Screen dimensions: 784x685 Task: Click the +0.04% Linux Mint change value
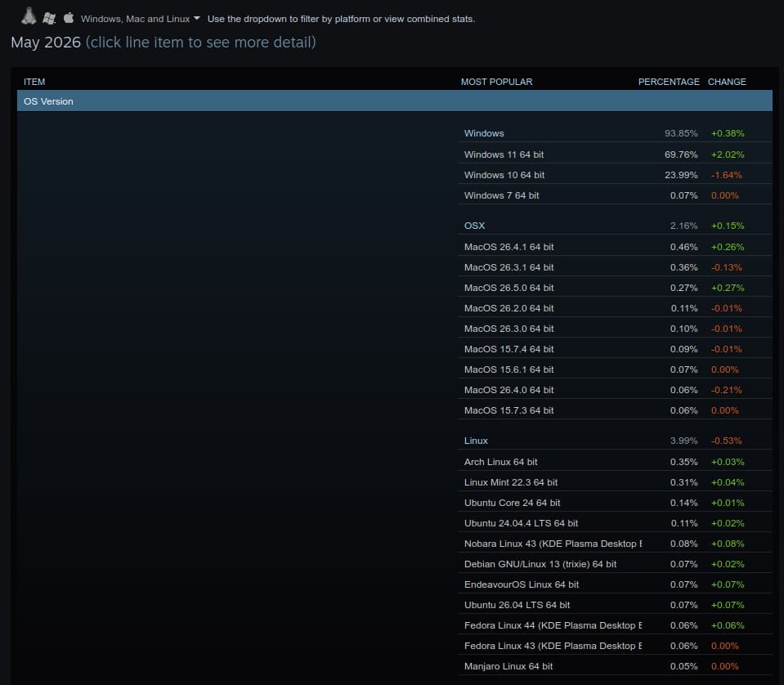point(728,482)
